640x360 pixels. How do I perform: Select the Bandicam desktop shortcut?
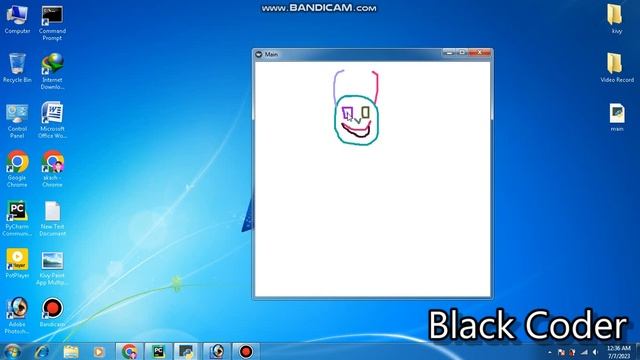[52, 313]
